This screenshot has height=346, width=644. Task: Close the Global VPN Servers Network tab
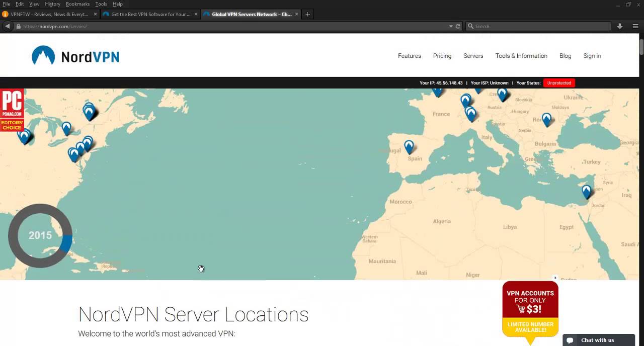point(296,14)
